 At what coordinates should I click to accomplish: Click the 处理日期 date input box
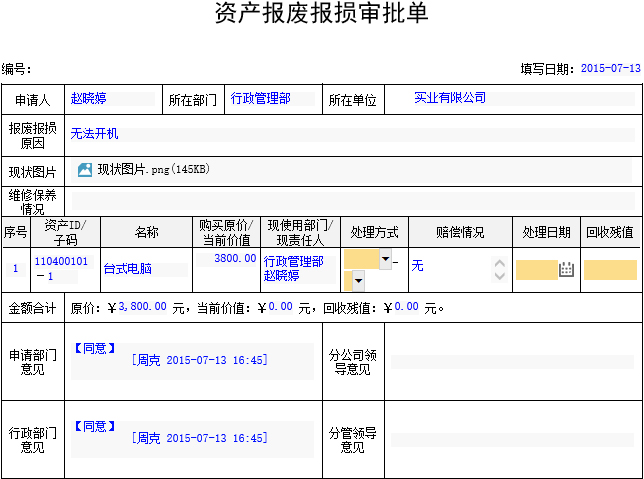(535, 269)
